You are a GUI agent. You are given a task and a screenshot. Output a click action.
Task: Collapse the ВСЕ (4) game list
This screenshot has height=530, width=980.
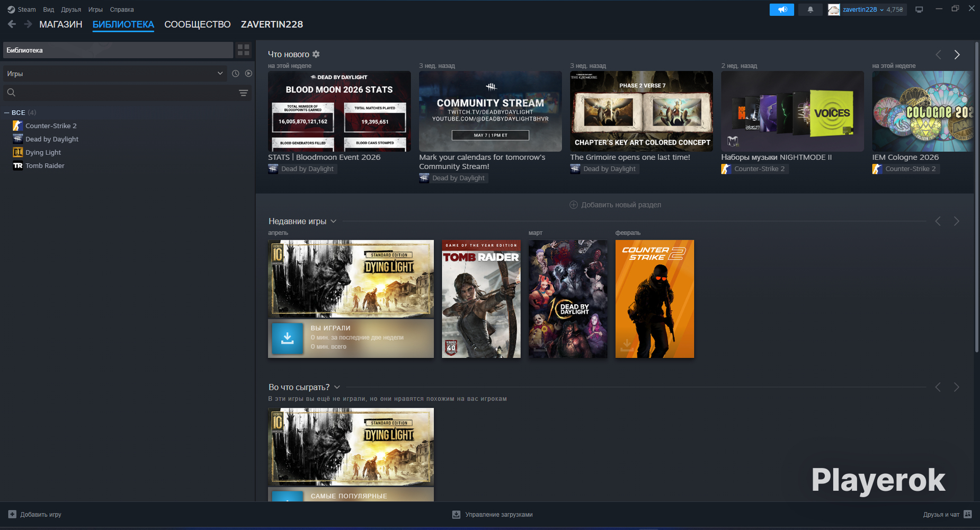click(7, 112)
